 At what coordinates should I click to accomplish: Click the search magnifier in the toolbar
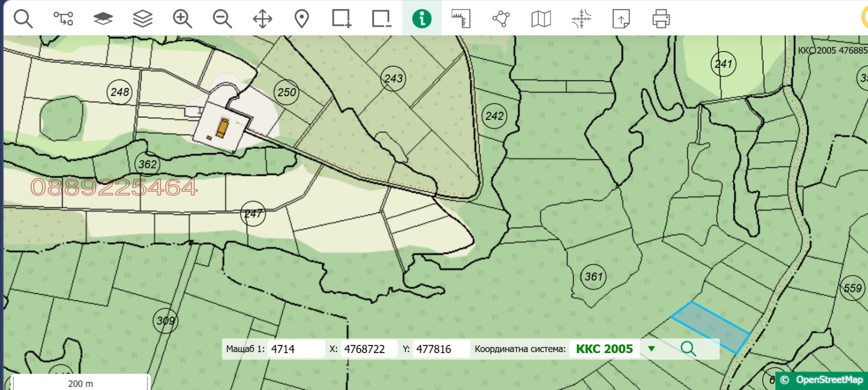(23, 18)
